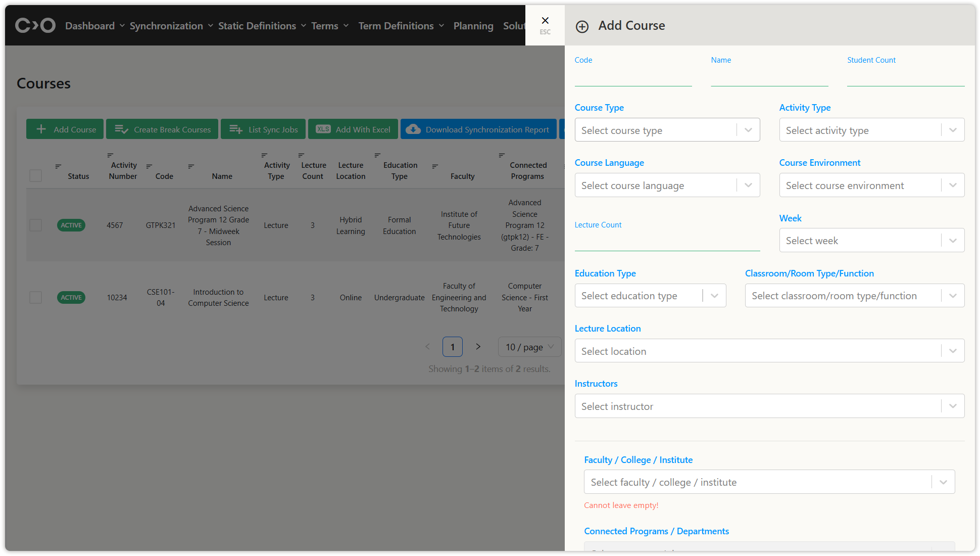The width and height of the screenshot is (980, 556).
Task: Click into the Student Count input field
Action: click(x=905, y=78)
